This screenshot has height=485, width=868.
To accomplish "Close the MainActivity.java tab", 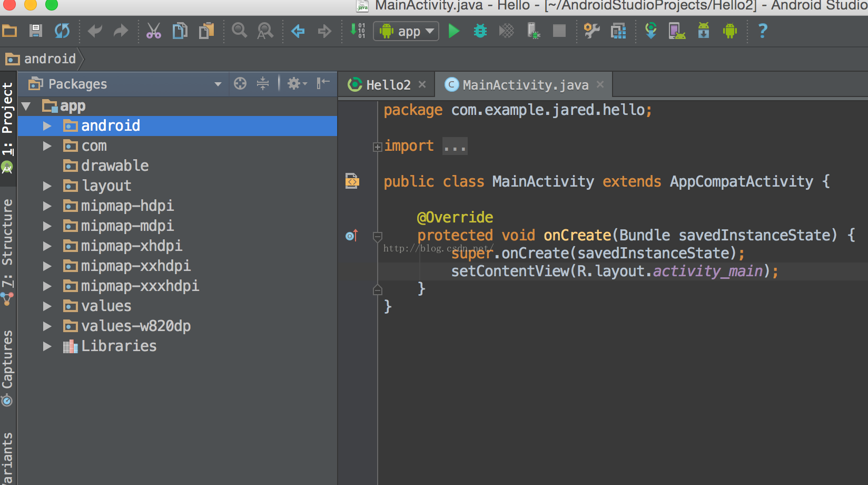I will (x=600, y=84).
